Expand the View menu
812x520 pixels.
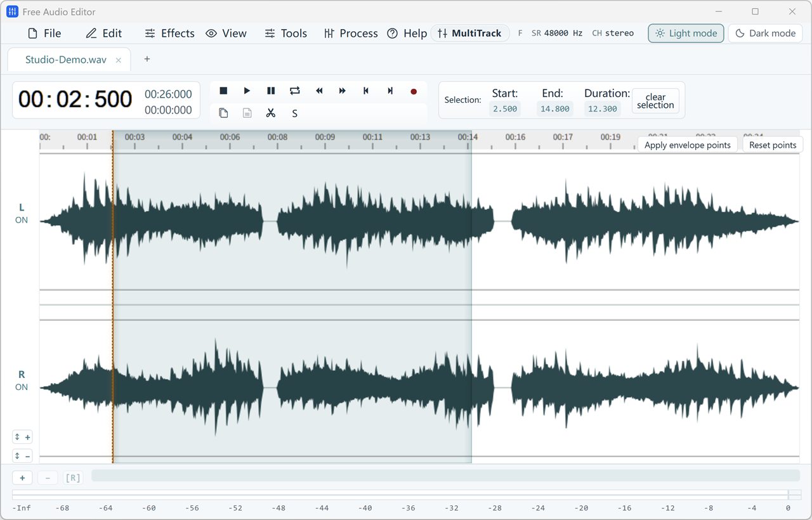226,34
